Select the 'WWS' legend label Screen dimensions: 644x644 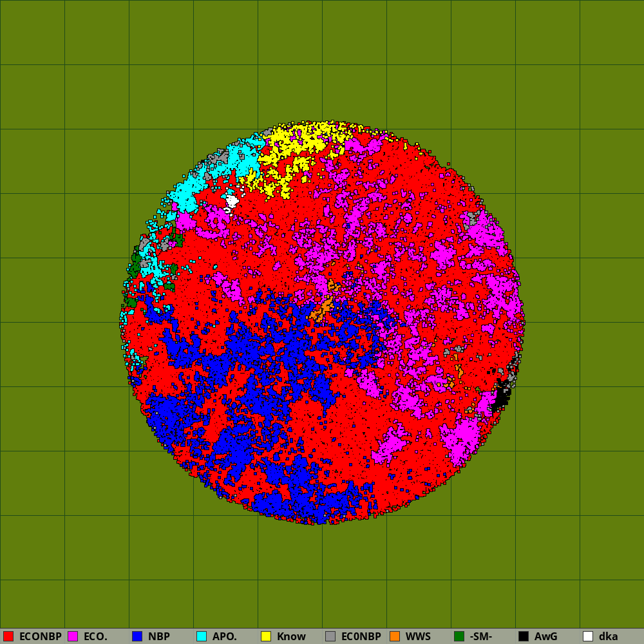click(x=418, y=636)
